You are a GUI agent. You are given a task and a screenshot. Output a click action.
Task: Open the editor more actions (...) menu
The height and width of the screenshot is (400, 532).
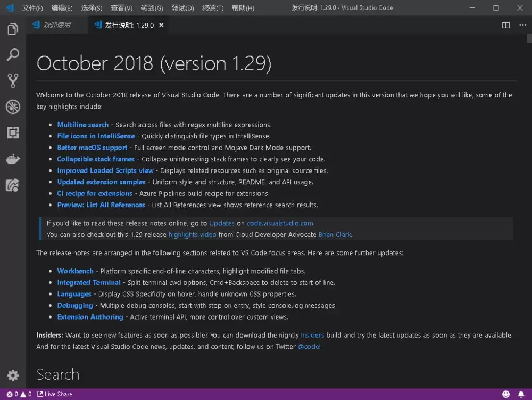521,25
